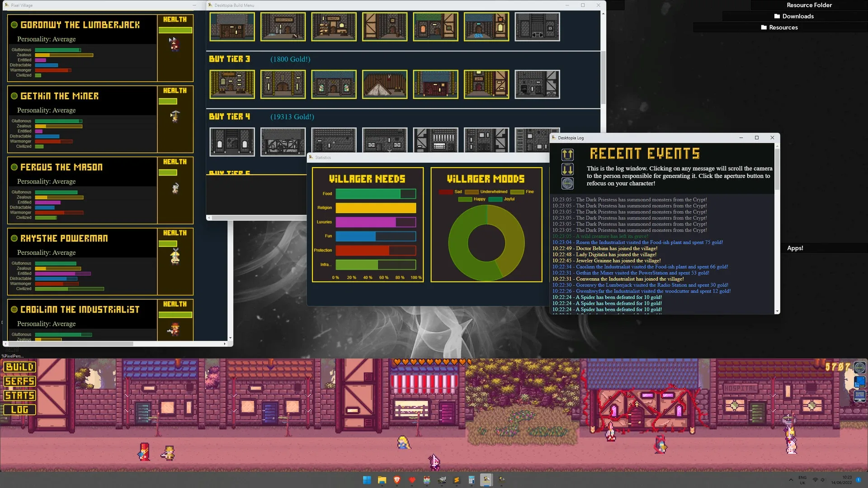Select the tent building in Tier 3
The image size is (868, 488).
385,84
